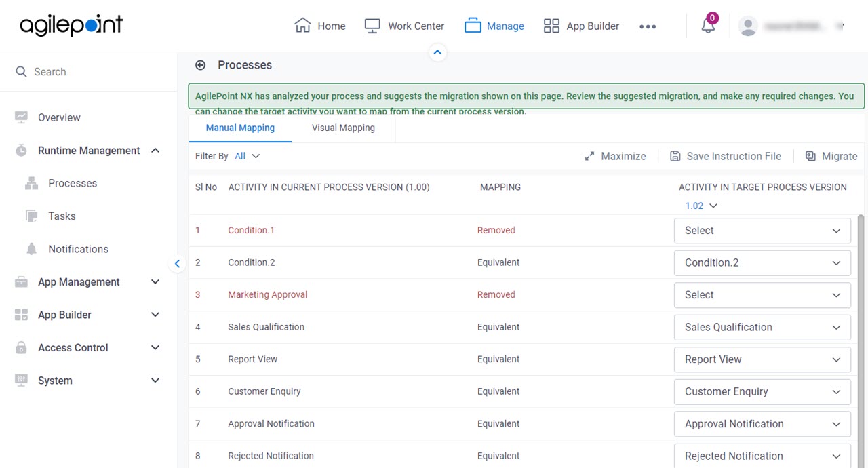This screenshot has height=468, width=868.
Task: Open the three-dot more menu
Action: [648, 26]
